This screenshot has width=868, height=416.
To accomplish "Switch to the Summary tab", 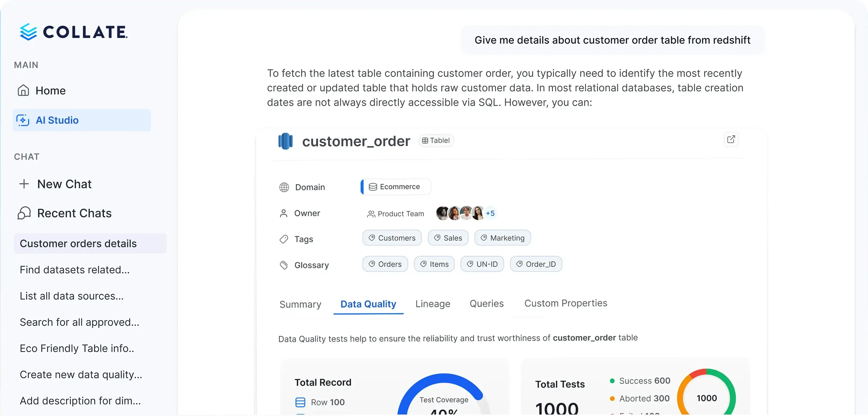I will [x=300, y=304].
